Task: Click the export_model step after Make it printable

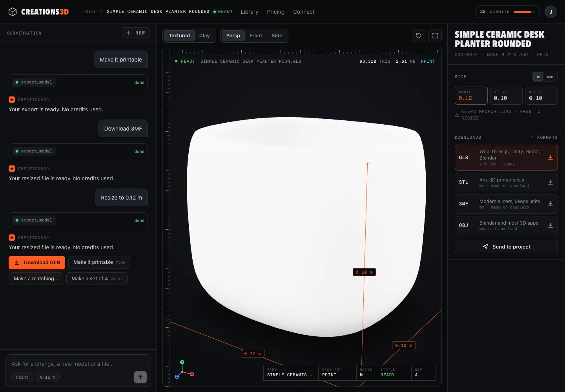Action: pyautogui.click(x=78, y=82)
